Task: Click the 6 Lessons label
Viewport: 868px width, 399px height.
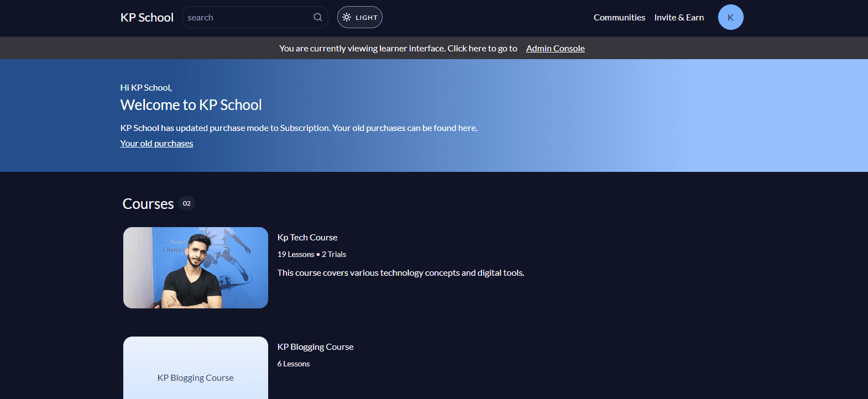Action: pyautogui.click(x=294, y=364)
